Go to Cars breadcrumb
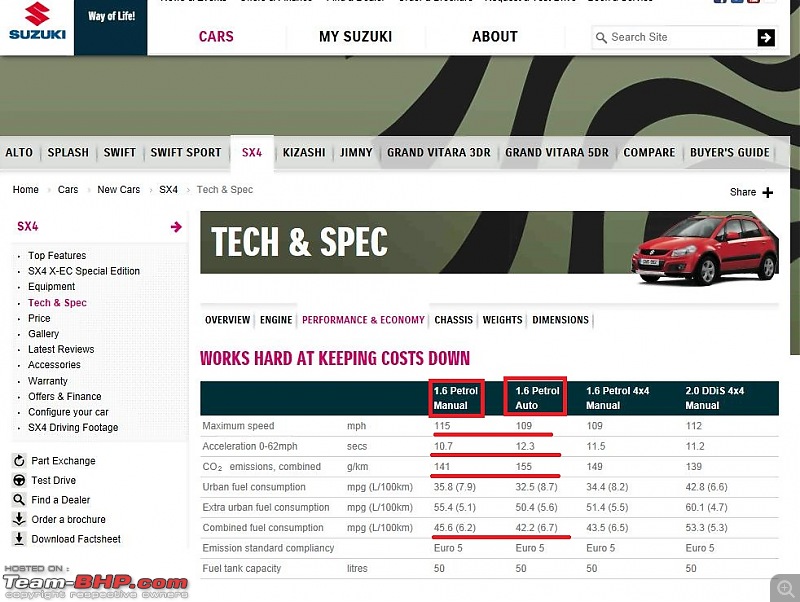800x602 pixels. (x=68, y=190)
